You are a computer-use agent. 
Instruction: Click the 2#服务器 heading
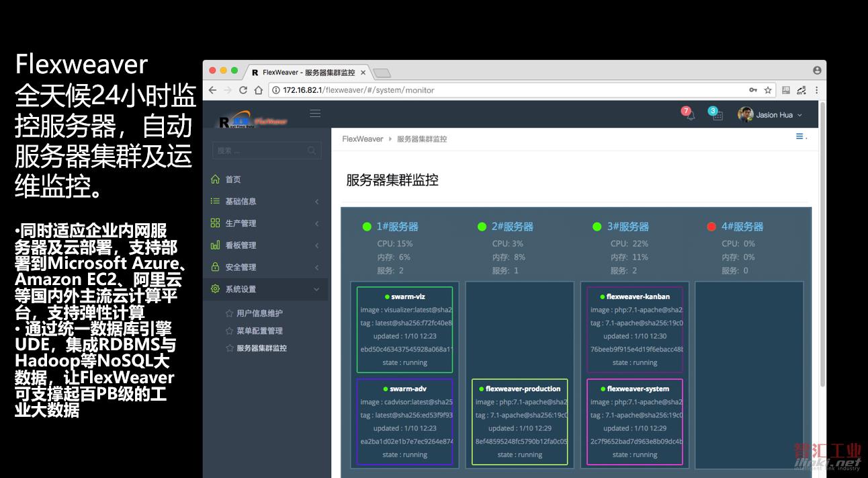pos(513,227)
